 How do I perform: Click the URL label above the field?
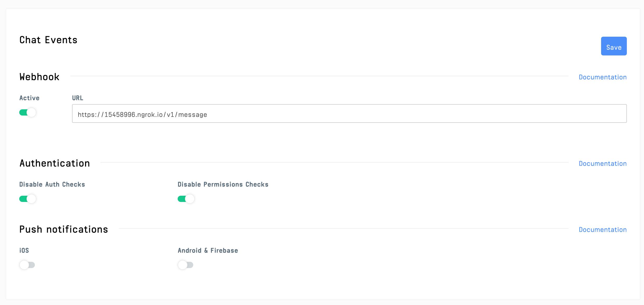point(78,98)
